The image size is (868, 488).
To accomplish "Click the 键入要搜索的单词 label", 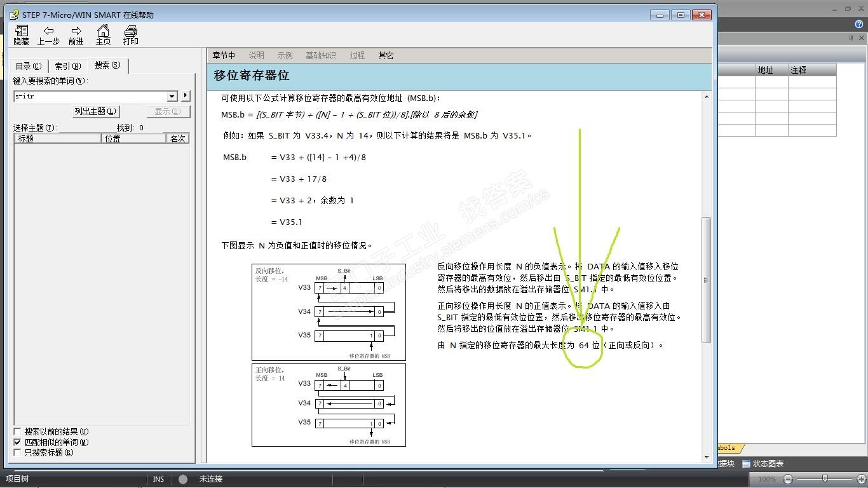I will coord(51,81).
